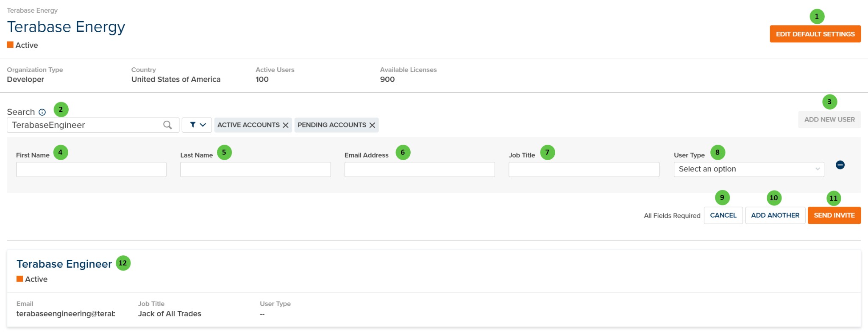Expand the User Type select option dropdown
The width and height of the screenshot is (868, 332).
749,169
